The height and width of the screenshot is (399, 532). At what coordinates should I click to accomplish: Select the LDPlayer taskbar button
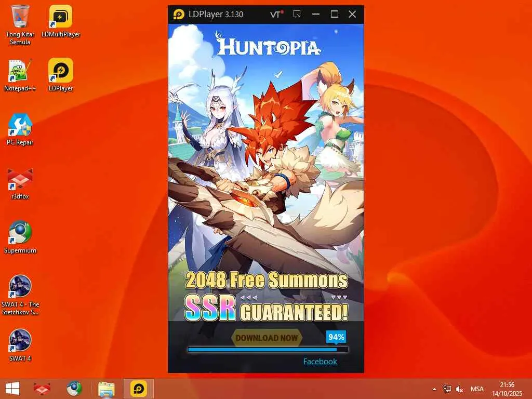pyautogui.click(x=138, y=389)
